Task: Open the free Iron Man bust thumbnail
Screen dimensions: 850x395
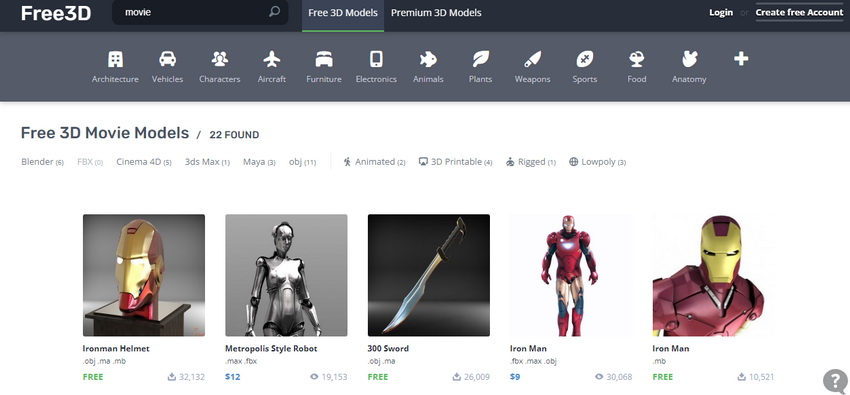Action: click(713, 275)
